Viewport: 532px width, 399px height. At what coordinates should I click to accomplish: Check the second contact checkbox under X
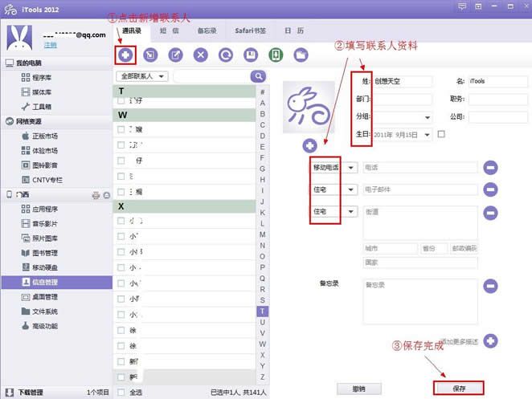(121, 236)
